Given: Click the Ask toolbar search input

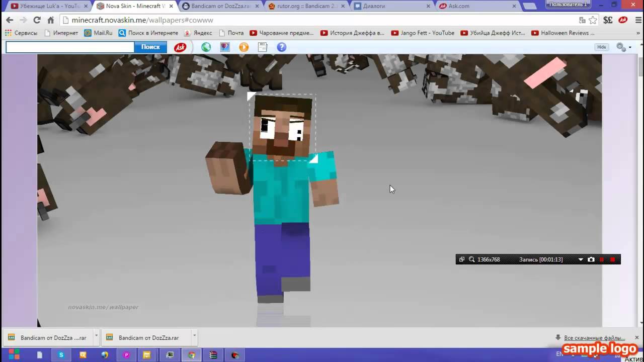Looking at the screenshot, I should (x=70, y=47).
